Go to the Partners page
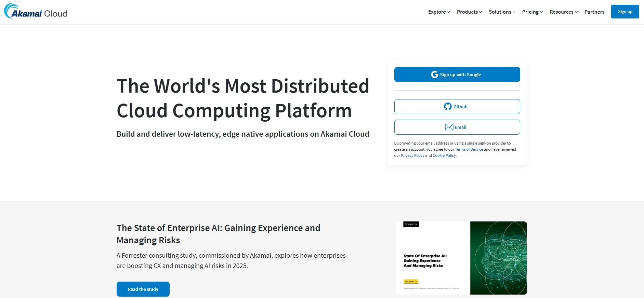The image size is (644, 298). 594,12
